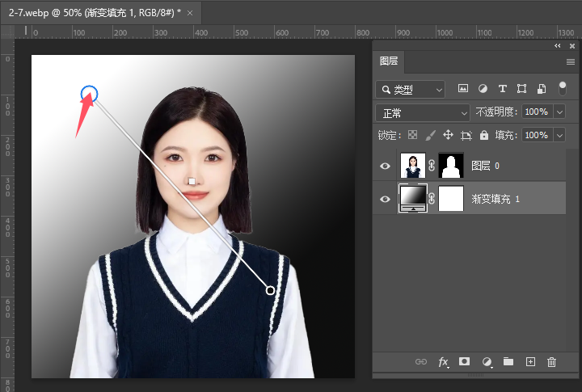
Task: Create a new layer group folder
Action: pyautogui.click(x=508, y=362)
